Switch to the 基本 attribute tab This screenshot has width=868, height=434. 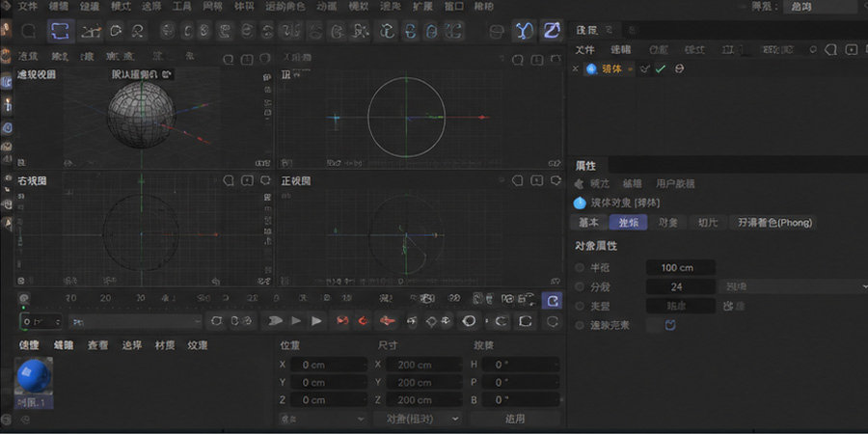pyautogui.click(x=588, y=223)
